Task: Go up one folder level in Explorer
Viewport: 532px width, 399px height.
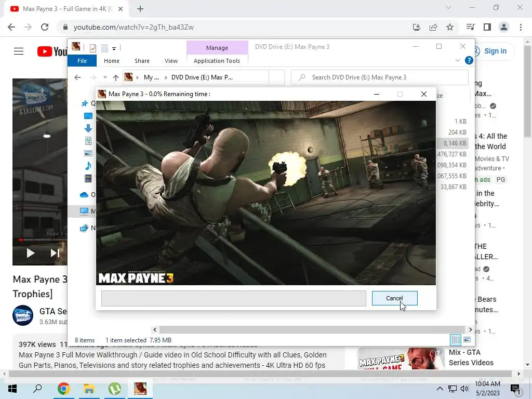Action: 116,77
